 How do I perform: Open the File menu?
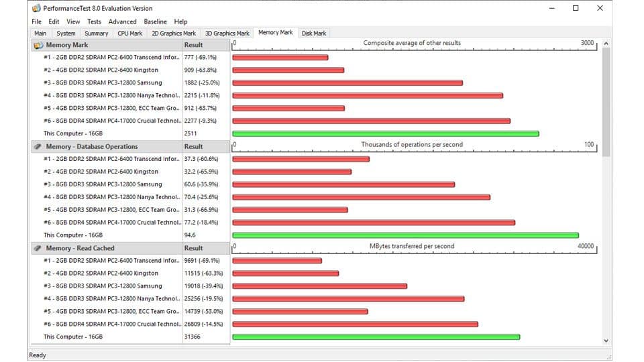click(36, 21)
